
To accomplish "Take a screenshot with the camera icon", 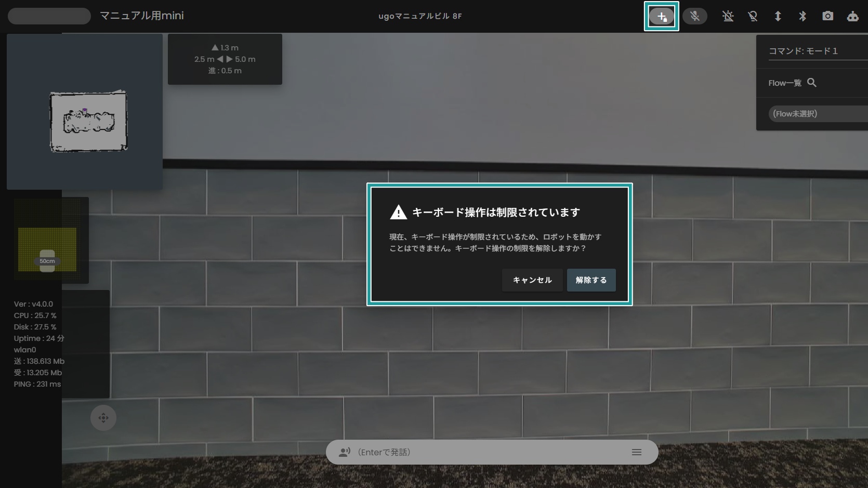I will 827,16.
